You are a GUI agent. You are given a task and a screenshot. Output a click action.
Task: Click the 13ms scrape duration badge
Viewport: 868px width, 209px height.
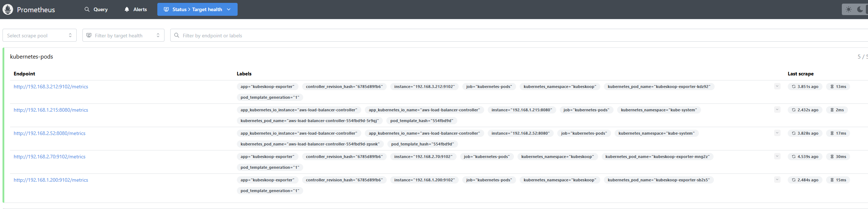(x=838, y=87)
